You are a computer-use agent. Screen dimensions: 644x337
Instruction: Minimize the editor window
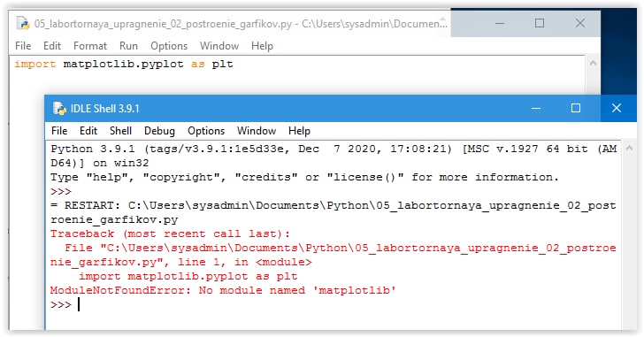(500, 23)
